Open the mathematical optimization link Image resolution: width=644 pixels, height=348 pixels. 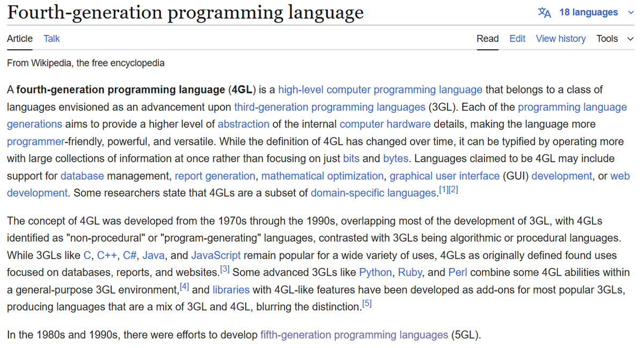pos(323,176)
